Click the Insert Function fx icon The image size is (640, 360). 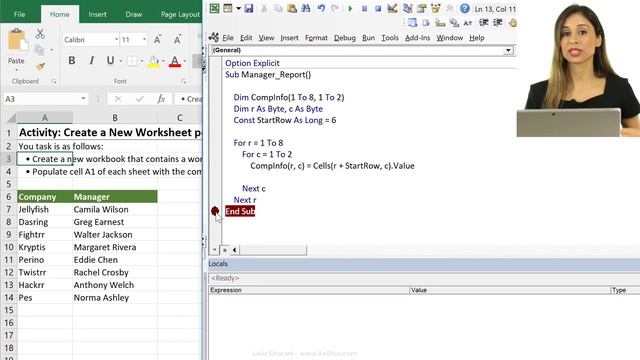pyautogui.click(x=161, y=99)
